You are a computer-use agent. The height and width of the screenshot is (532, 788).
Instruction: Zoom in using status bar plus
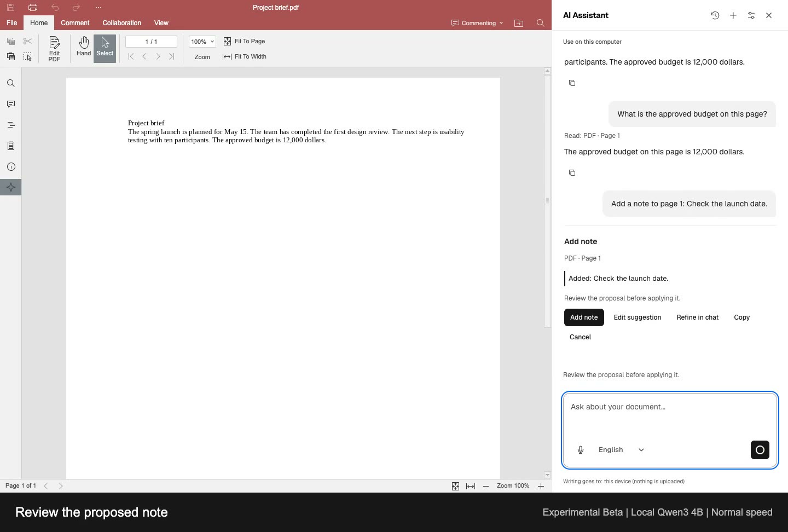coord(541,486)
